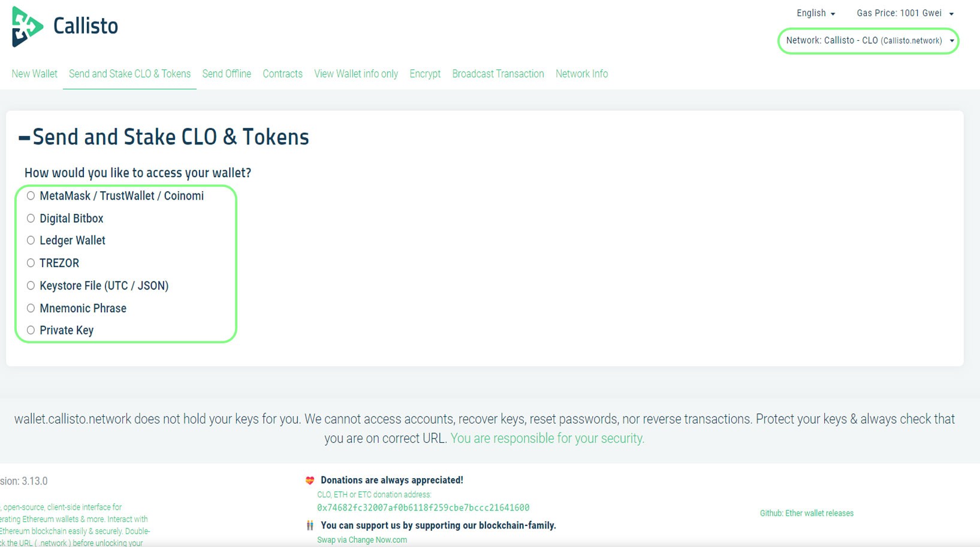Viewport: 980px width, 547px height.
Task: Select TREZOR as wallet access
Action: [x=31, y=262]
